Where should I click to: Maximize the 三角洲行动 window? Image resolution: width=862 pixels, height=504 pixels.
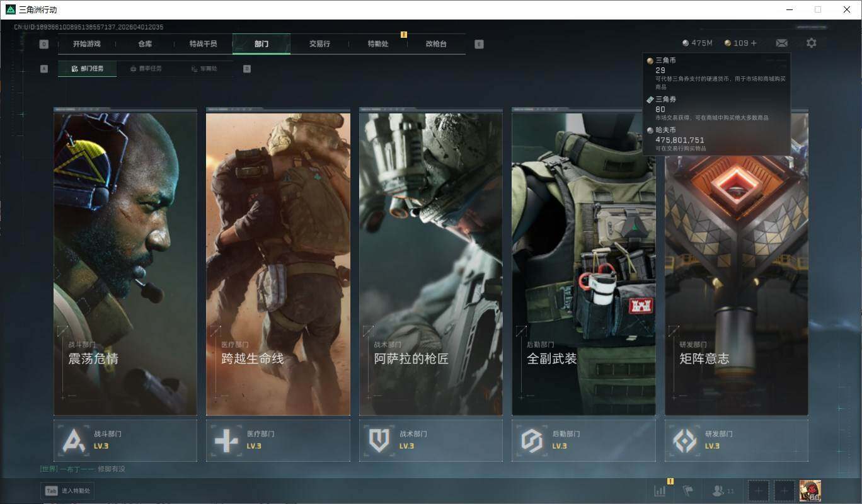pyautogui.click(x=818, y=9)
